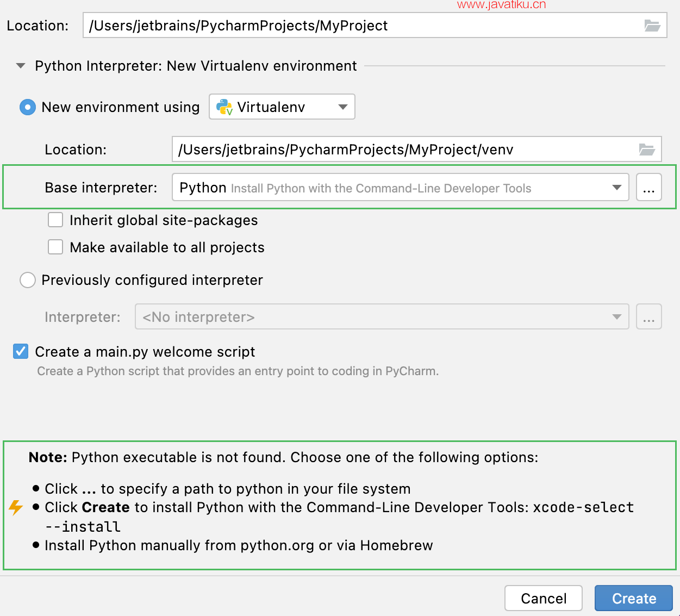
Task: Click the Virtualenv Python icon in environment dropdown
Action: (224, 107)
